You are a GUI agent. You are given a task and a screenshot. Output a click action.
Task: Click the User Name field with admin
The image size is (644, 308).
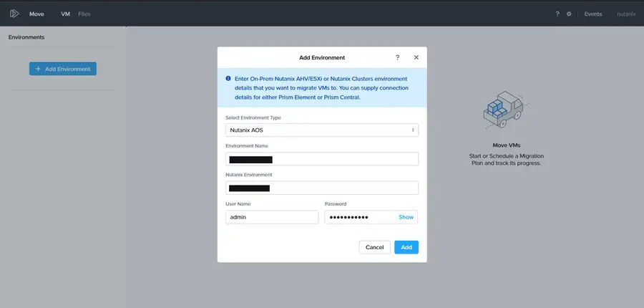pyautogui.click(x=272, y=217)
